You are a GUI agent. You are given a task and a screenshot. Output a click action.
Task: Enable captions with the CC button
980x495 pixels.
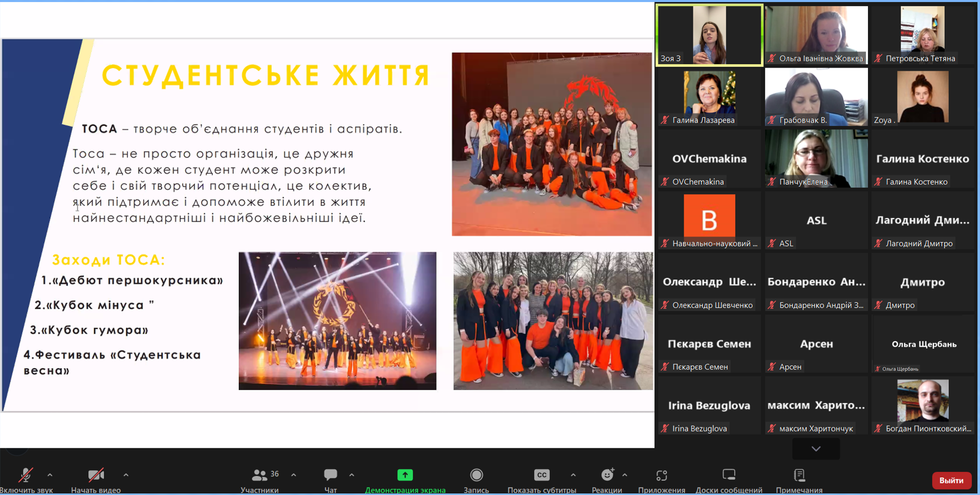(x=541, y=475)
